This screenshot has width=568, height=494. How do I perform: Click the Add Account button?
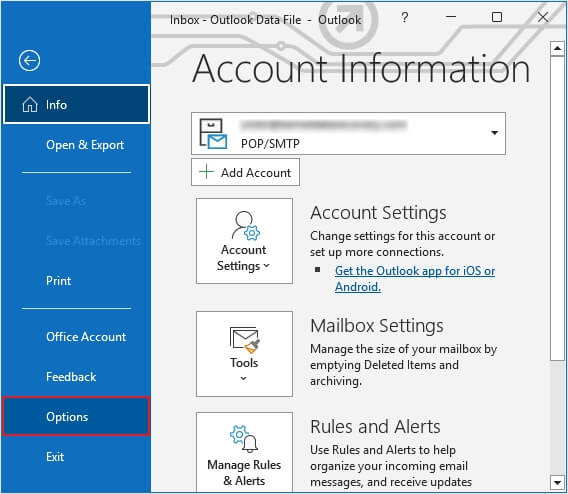245,172
